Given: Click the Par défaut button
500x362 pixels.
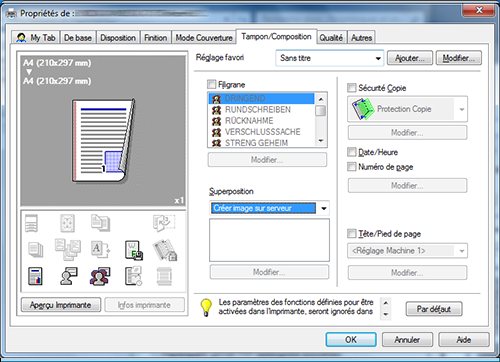Looking at the screenshot, I should pos(434,309).
